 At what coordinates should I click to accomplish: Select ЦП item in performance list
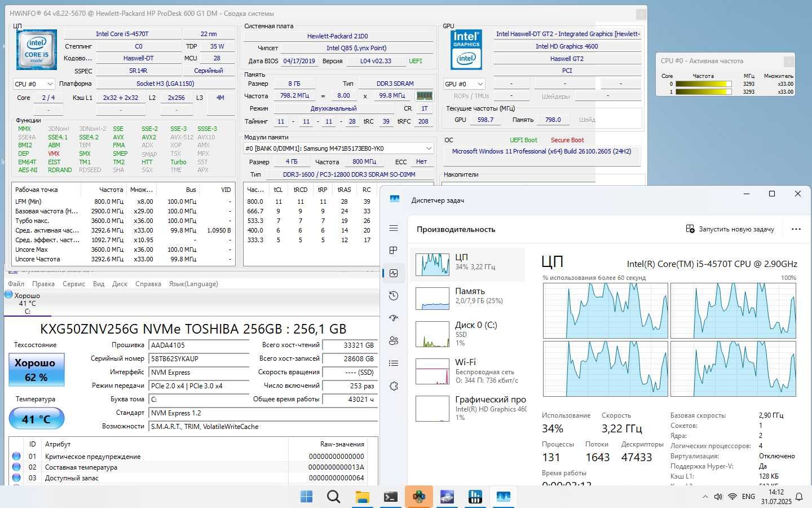468,264
